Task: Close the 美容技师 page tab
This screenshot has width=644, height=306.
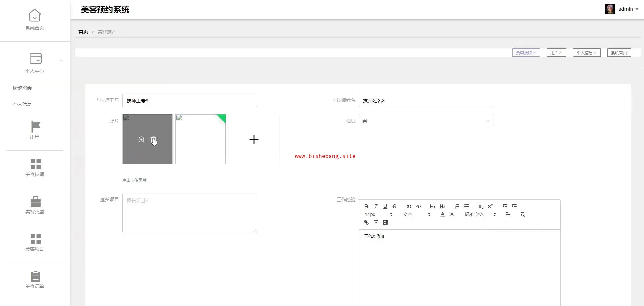Action: (534, 53)
